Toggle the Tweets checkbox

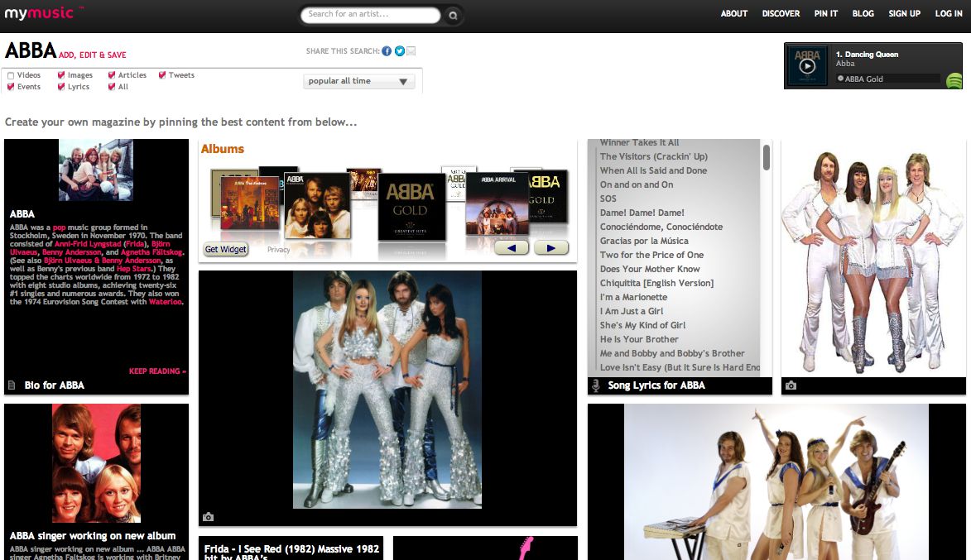point(161,75)
